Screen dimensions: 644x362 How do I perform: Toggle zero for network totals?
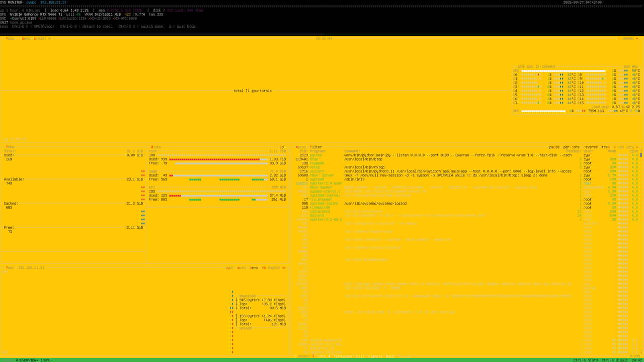coord(254,268)
